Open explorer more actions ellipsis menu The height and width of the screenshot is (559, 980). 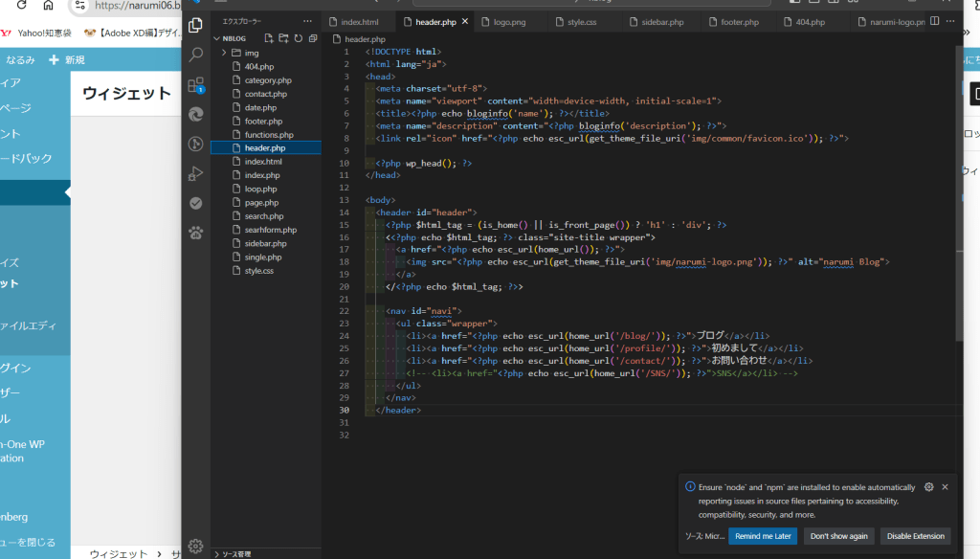pyautogui.click(x=307, y=21)
